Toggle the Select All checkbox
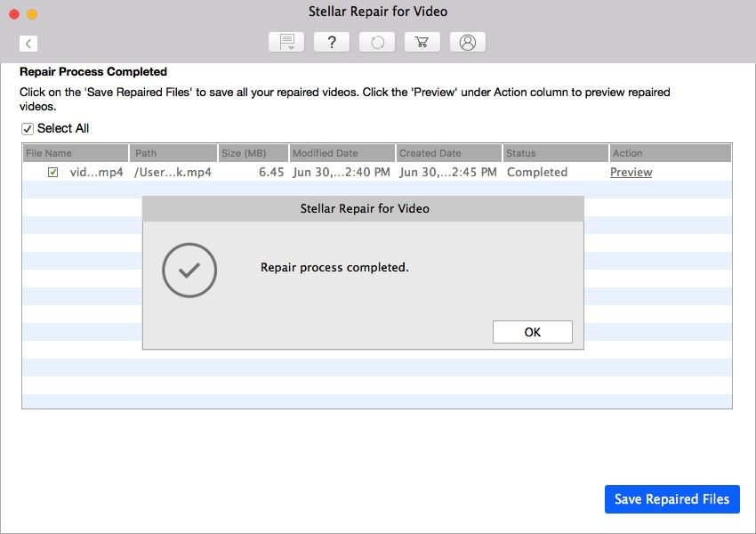Image resolution: width=756 pixels, height=534 pixels. coord(28,129)
